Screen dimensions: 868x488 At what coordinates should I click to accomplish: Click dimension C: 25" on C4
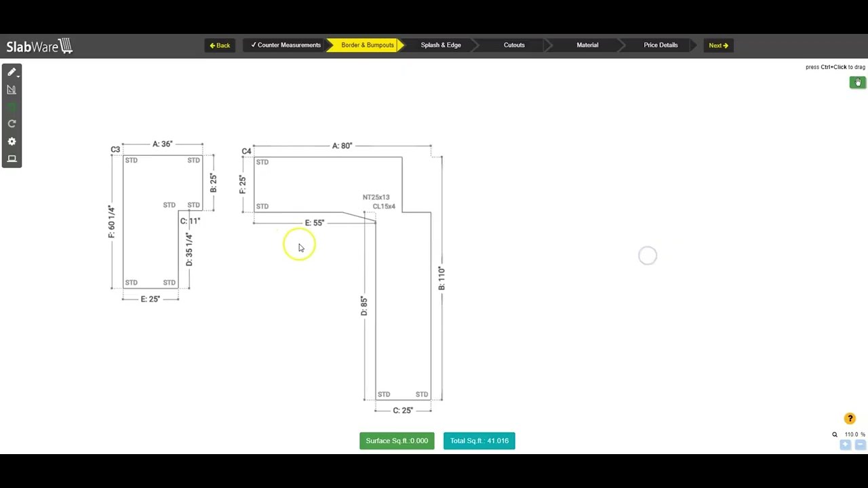tap(403, 410)
